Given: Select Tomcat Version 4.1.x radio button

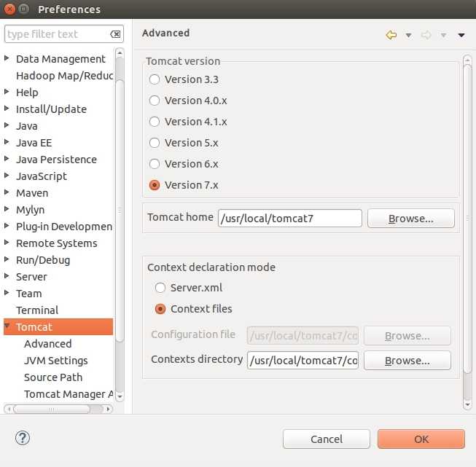Looking at the screenshot, I should click(155, 122).
